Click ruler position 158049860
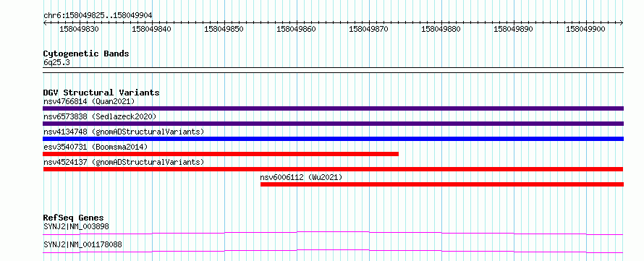This screenshot has height=261, width=644. coord(296,29)
